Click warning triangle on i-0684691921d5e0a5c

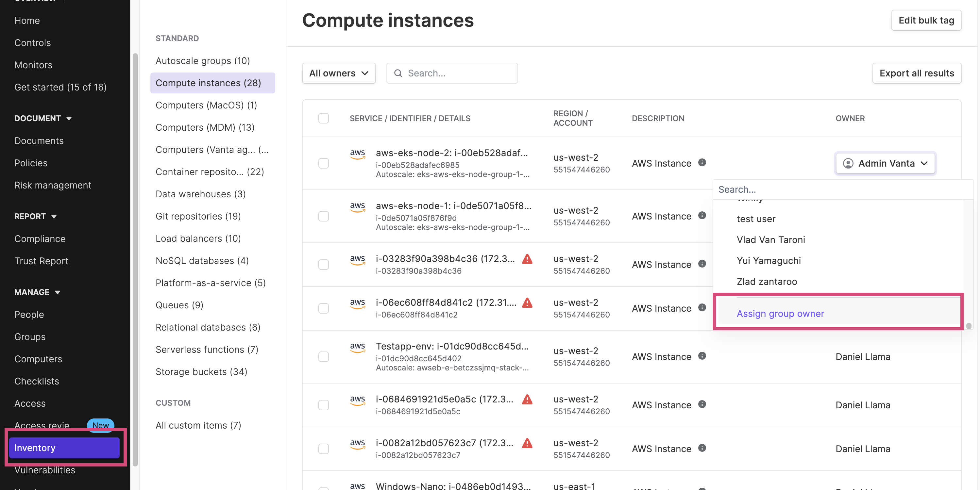point(527,399)
